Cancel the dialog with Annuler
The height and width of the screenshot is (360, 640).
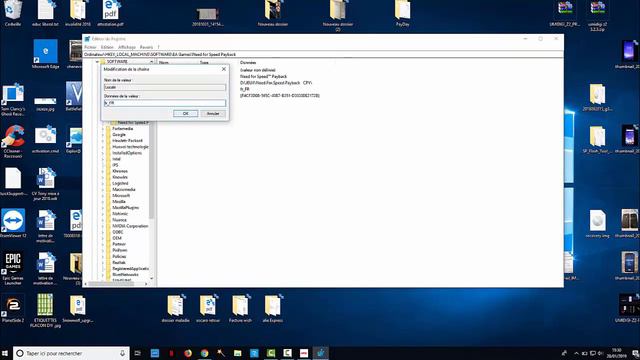pyautogui.click(x=213, y=113)
